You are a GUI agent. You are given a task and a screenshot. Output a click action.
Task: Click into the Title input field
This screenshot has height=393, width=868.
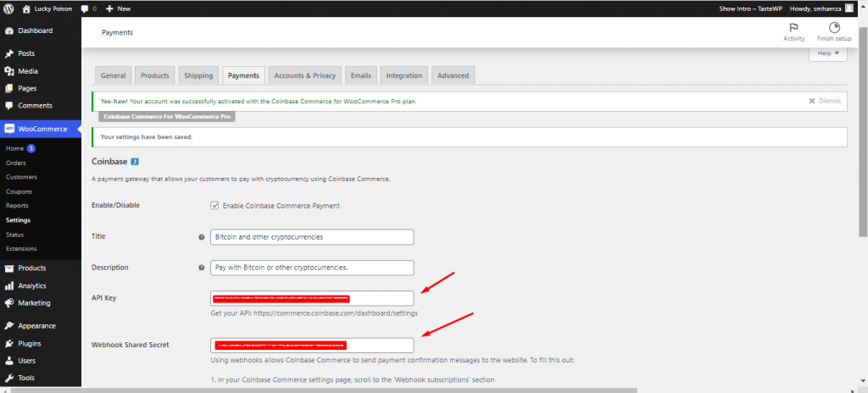point(312,237)
